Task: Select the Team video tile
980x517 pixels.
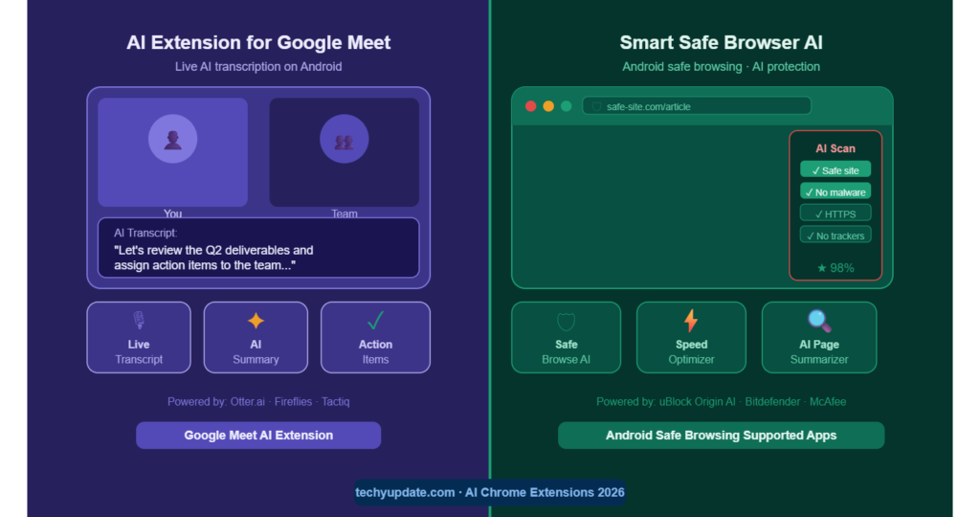Action: (344, 152)
